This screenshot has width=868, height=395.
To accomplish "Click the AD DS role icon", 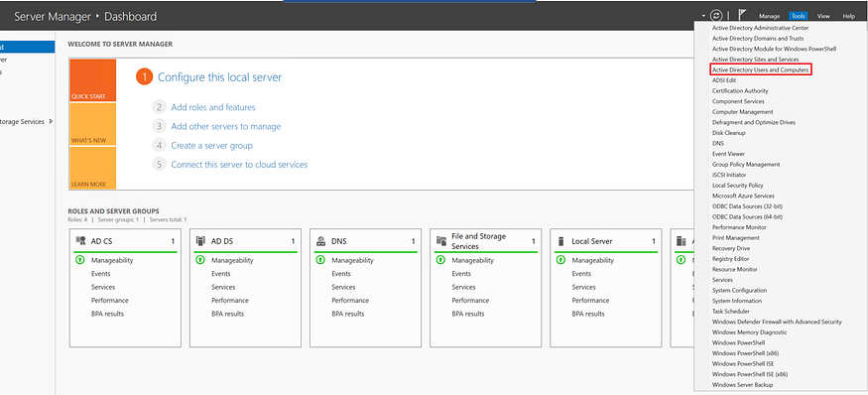I will coord(200,241).
